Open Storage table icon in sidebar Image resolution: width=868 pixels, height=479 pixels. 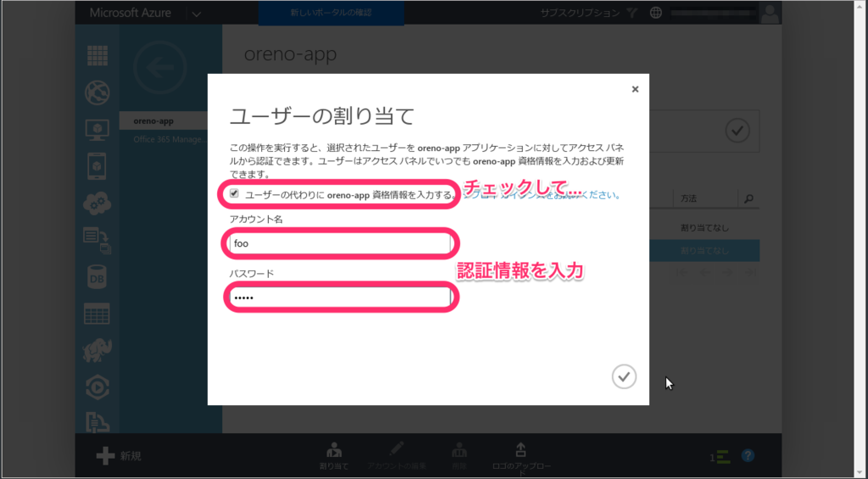[97, 314]
